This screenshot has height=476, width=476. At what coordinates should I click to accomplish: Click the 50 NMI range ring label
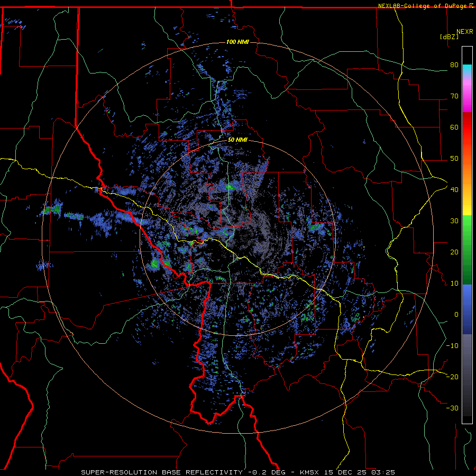click(x=237, y=140)
